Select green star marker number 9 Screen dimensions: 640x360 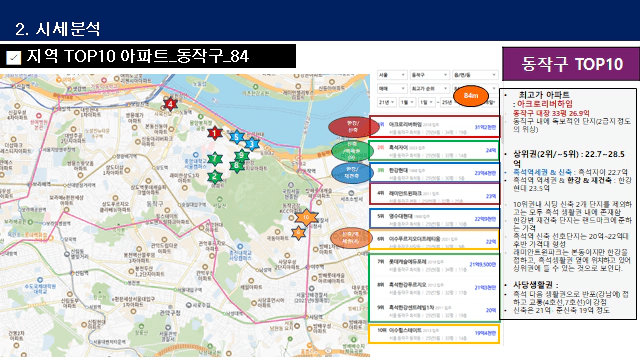coord(242,155)
